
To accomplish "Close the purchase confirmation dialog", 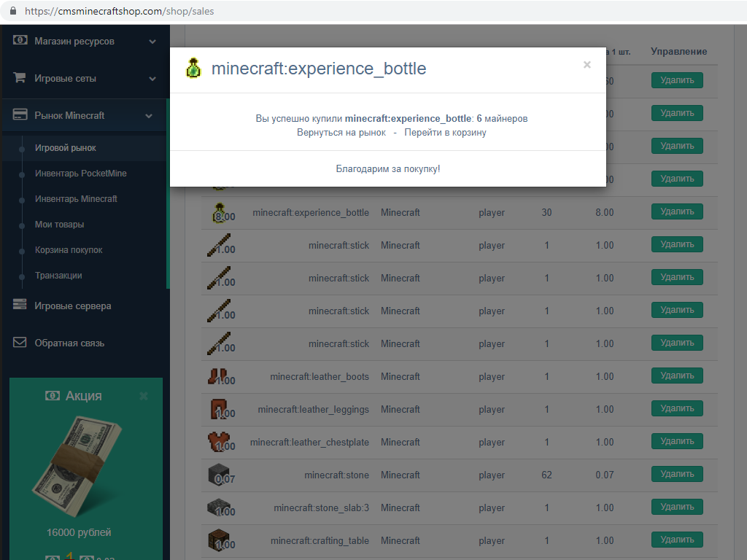I will (x=587, y=65).
